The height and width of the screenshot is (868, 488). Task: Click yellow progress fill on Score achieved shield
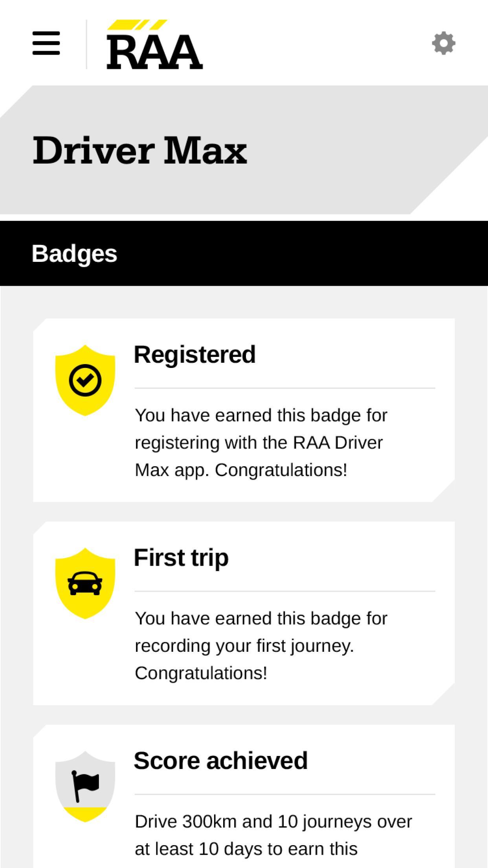click(x=85, y=813)
